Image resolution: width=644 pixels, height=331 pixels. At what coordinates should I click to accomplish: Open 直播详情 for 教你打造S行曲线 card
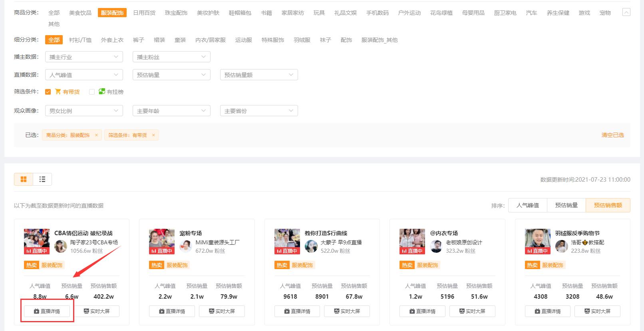pos(297,311)
